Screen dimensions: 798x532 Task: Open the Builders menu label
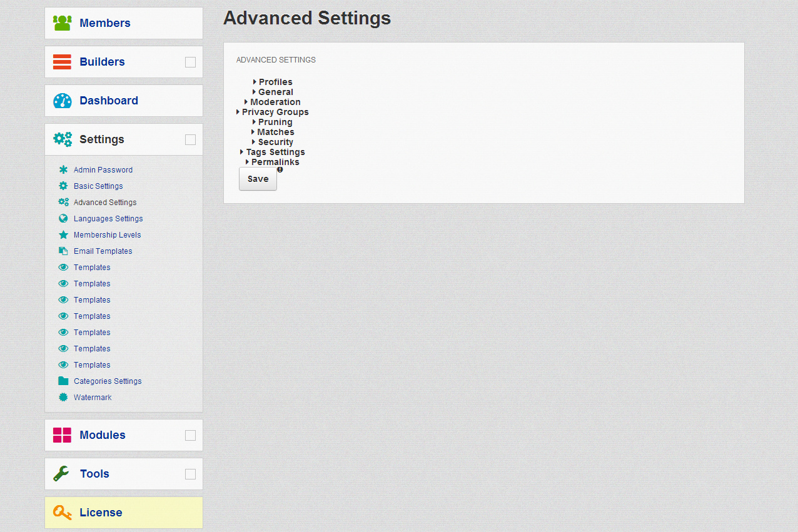[102, 62]
